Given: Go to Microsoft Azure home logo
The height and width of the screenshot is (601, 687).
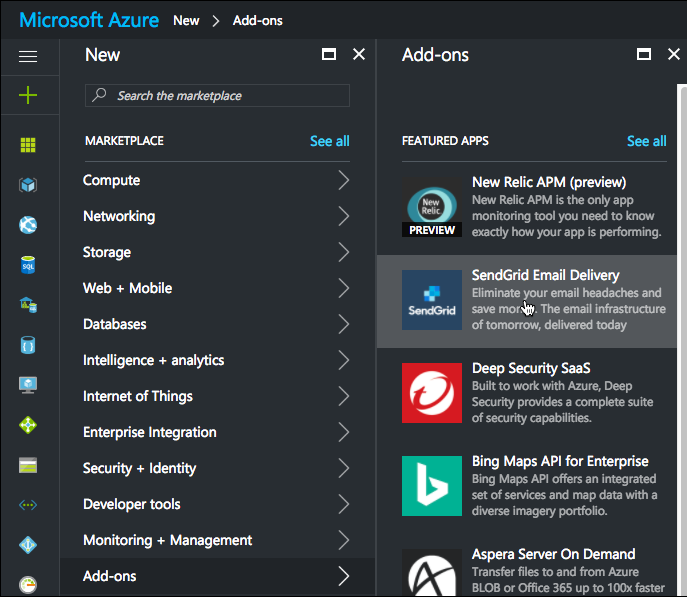Looking at the screenshot, I should (89, 20).
